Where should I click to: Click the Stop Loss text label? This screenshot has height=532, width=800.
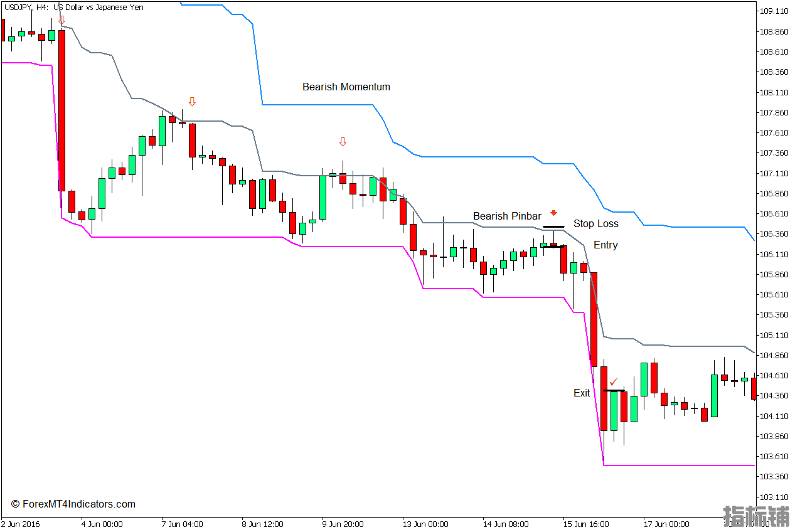coord(595,223)
